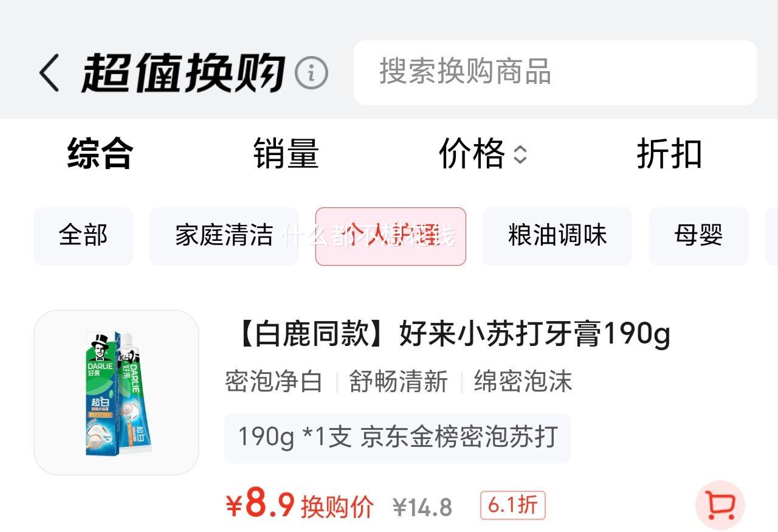The image size is (778, 532).
Task: Sort products by 折扣
Action: [x=669, y=154]
